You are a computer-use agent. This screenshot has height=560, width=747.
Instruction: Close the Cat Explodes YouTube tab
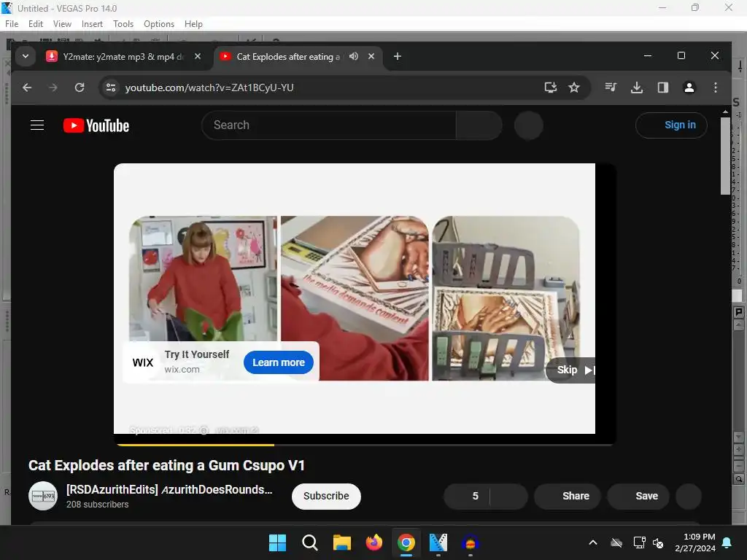371,57
